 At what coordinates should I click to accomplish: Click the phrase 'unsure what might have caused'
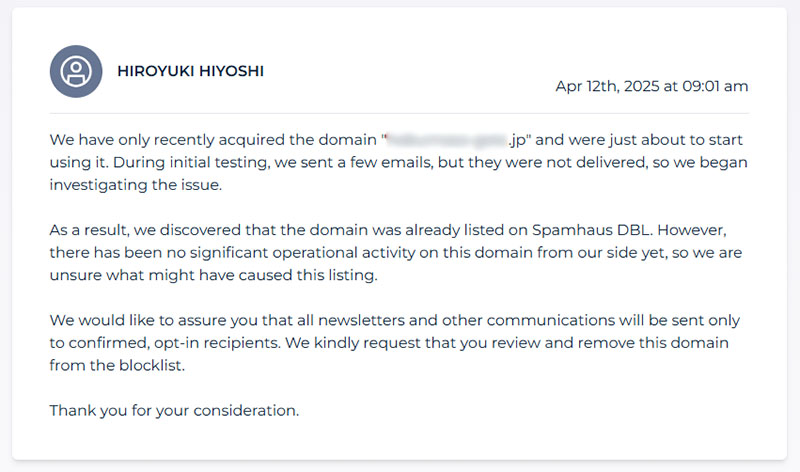click(171, 276)
